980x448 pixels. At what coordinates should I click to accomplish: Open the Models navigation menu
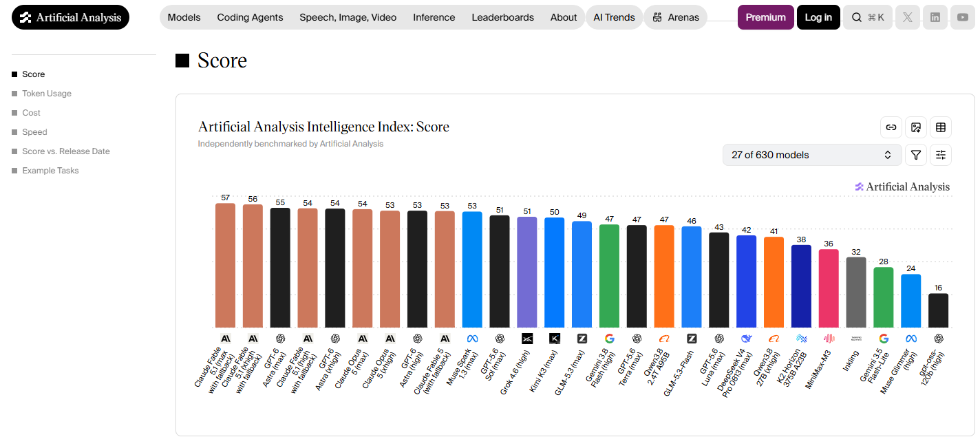tap(184, 17)
